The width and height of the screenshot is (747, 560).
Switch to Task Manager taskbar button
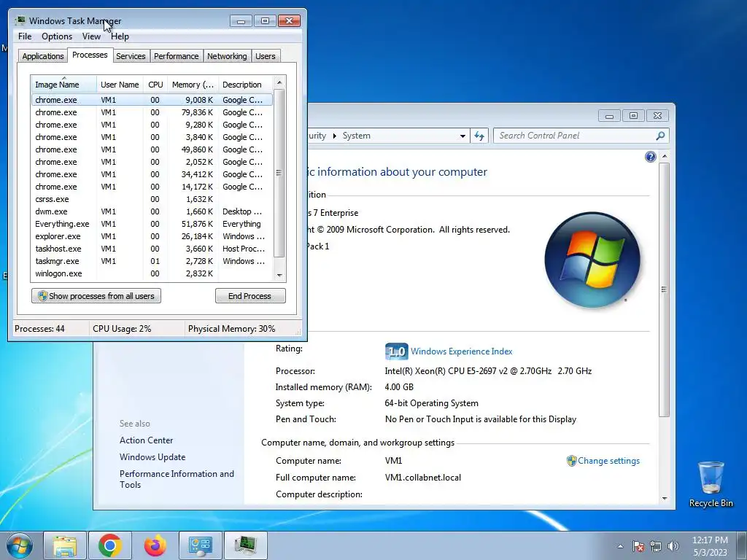tap(245, 545)
